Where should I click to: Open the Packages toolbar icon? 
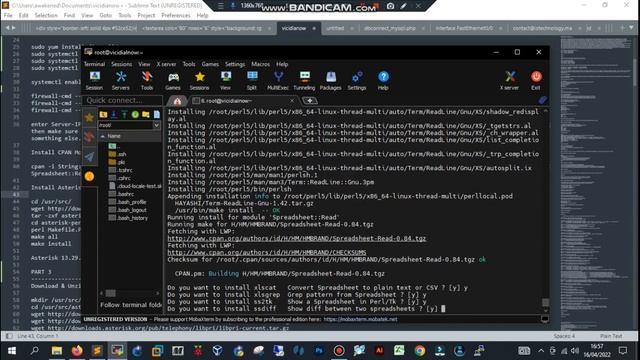[331, 80]
